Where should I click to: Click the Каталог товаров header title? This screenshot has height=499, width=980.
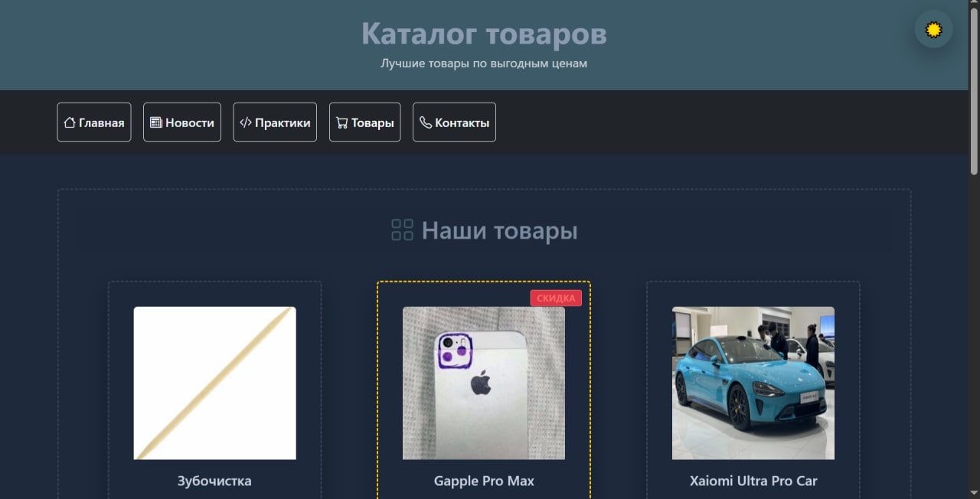[x=484, y=34]
